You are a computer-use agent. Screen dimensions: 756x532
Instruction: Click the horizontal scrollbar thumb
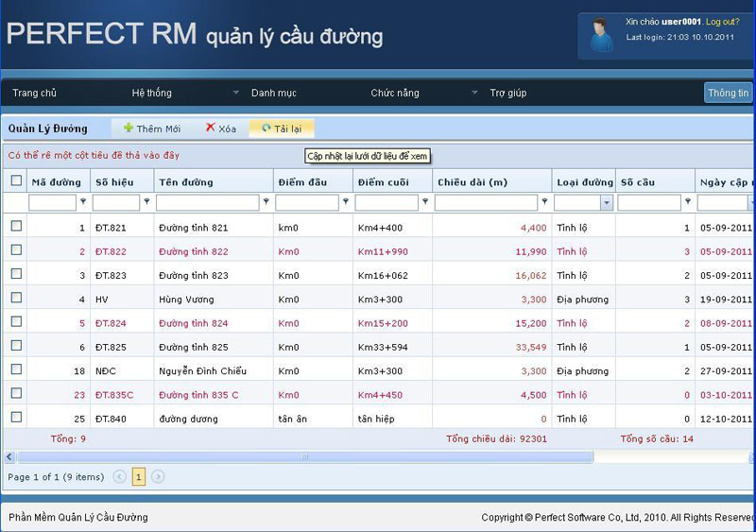pos(304,456)
